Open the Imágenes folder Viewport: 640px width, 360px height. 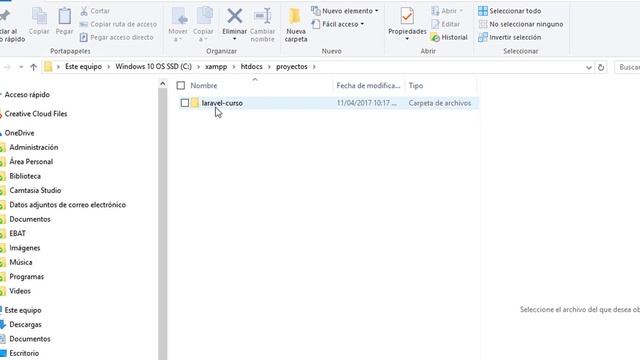[25, 248]
